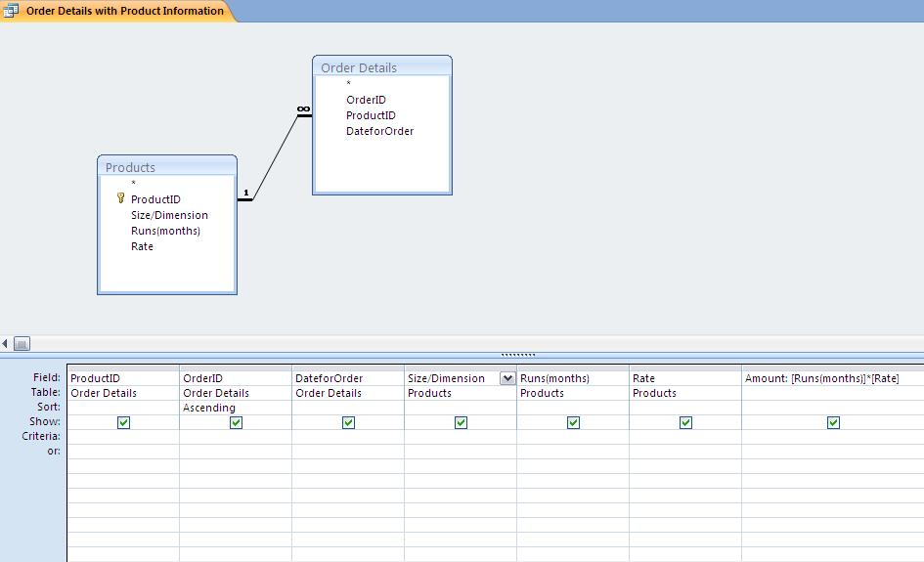This screenshot has width=924, height=562.
Task: Click the Table cell for DateforOrder column
Action: point(347,393)
